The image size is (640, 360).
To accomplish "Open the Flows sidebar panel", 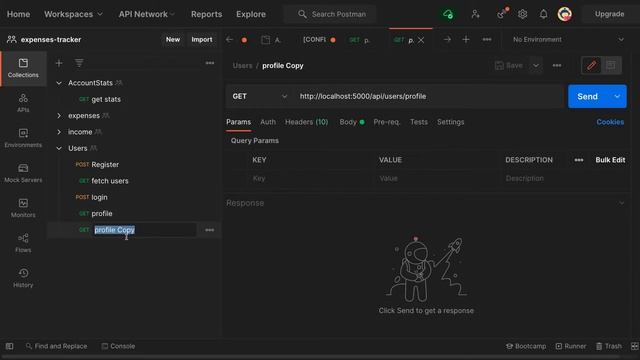I will click(x=23, y=243).
